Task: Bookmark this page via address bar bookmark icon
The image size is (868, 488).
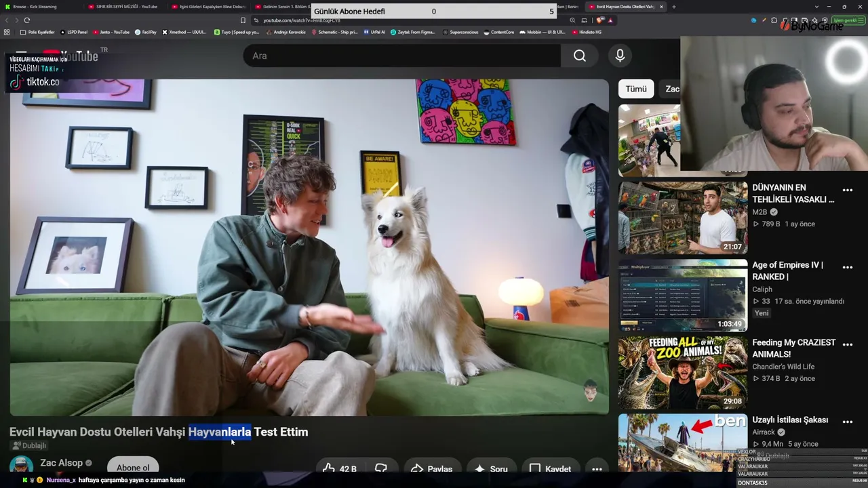Action: coord(243,20)
